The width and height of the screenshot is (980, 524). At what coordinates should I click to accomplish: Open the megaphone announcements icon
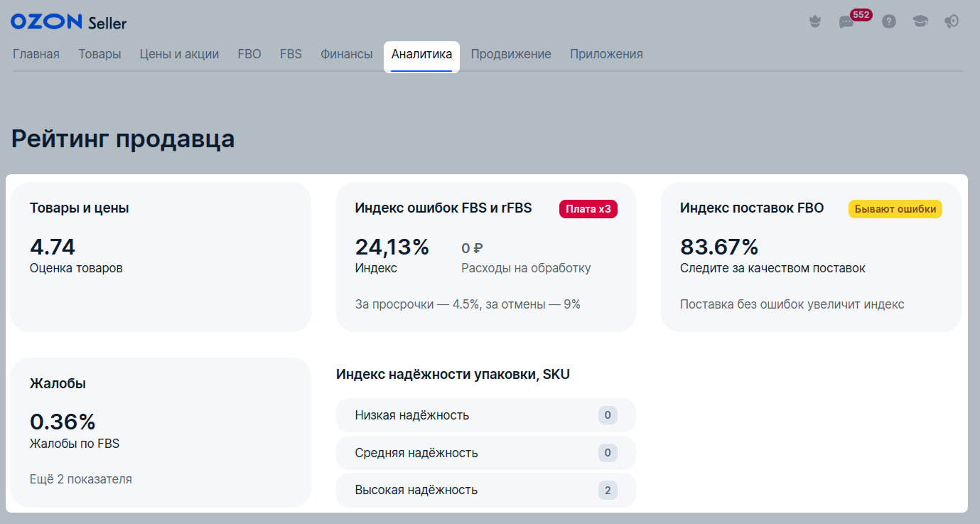coord(952,22)
